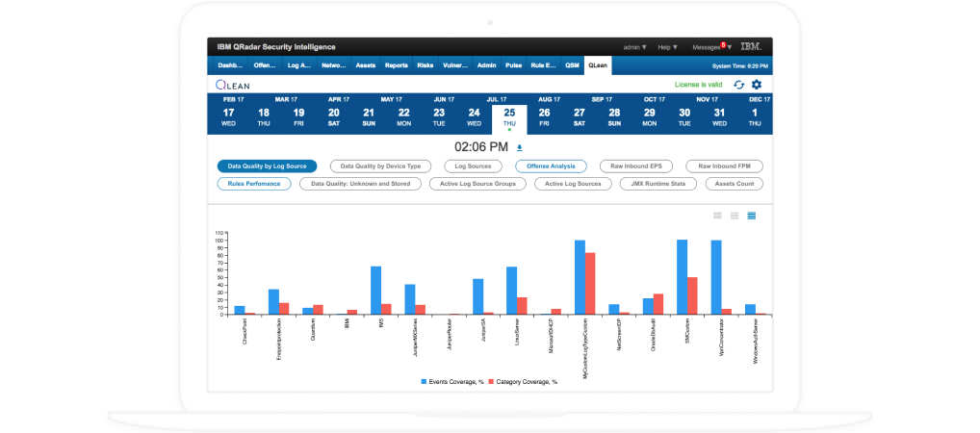Switch to the compact list view icon
Image resolution: width=980 pixels, height=433 pixels.
[717, 216]
